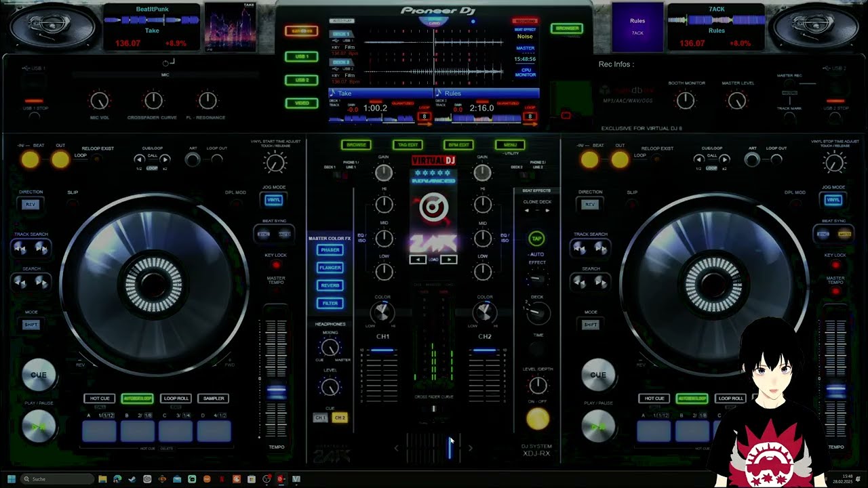The image size is (868, 488).
Task: Double the loop via left deck Cue/Loop Call arrow
Action: 165,159
